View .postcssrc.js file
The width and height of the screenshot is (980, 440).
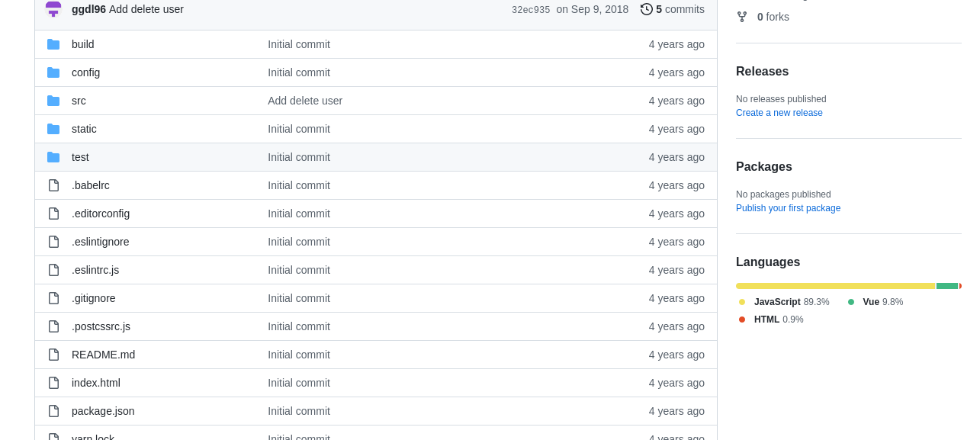click(x=101, y=326)
